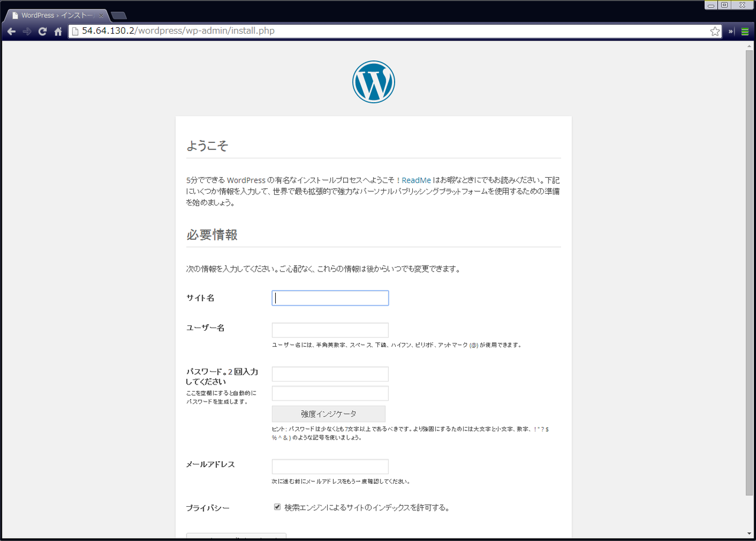Click the メールアドレス label
Screen dimensions: 756x541
pos(210,464)
